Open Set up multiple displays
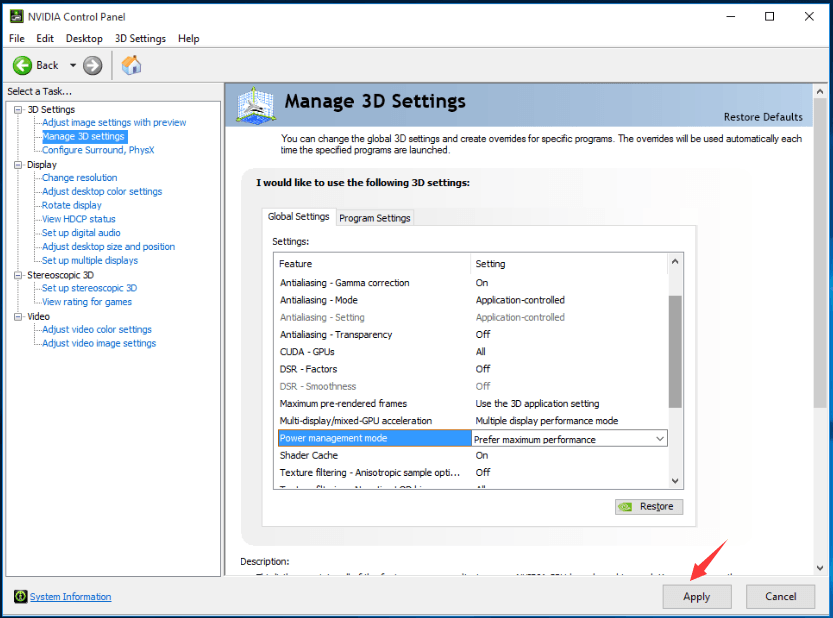The height and width of the screenshot is (618, 833). [x=90, y=260]
